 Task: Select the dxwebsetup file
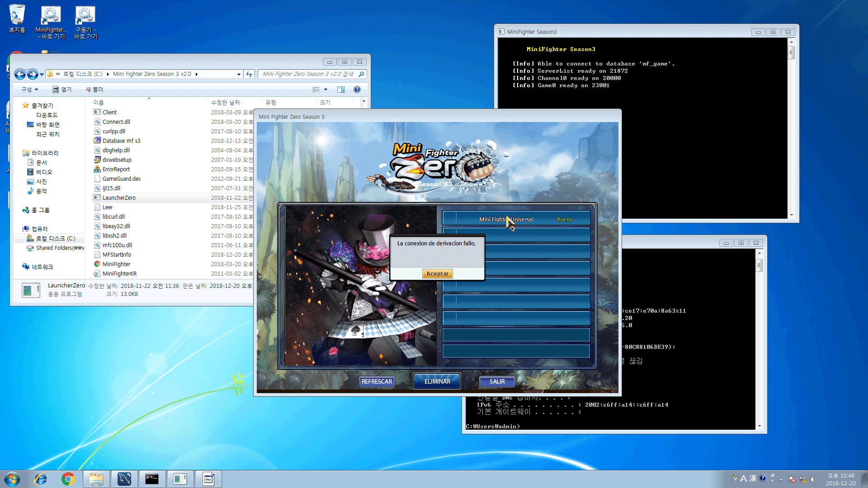(117, 160)
